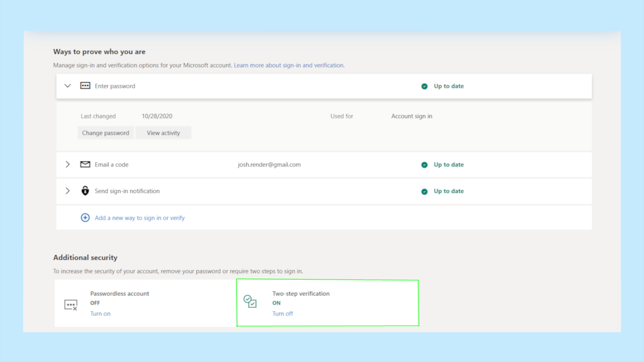Click the View activity button
This screenshot has width=644, height=362.
[163, 133]
